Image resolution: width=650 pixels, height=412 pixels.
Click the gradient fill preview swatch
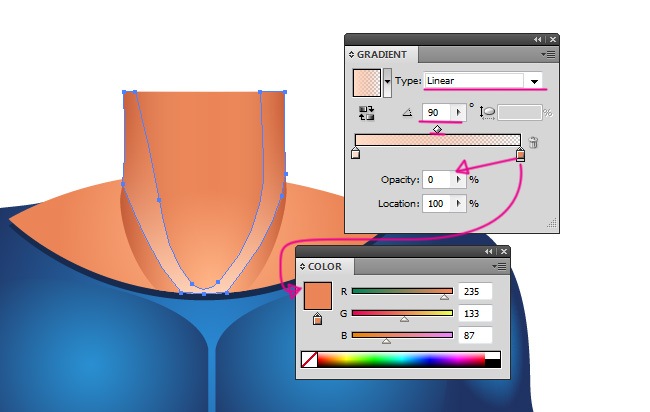pos(367,82)
